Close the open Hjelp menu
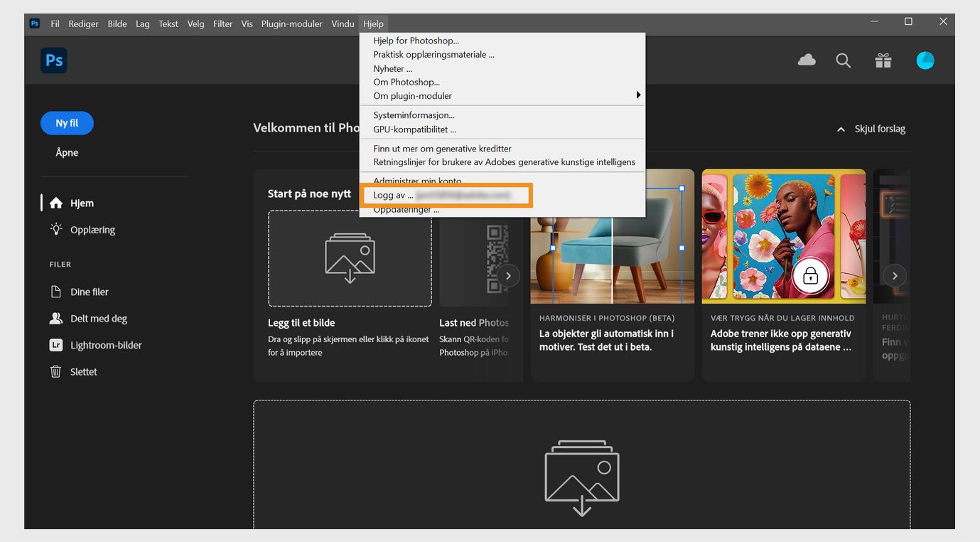 click(373, 23)
